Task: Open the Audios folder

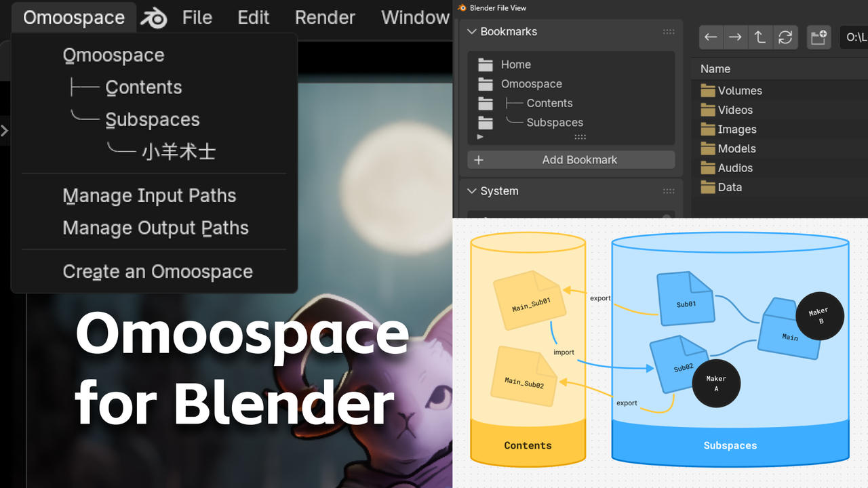Action: point(735,168)
